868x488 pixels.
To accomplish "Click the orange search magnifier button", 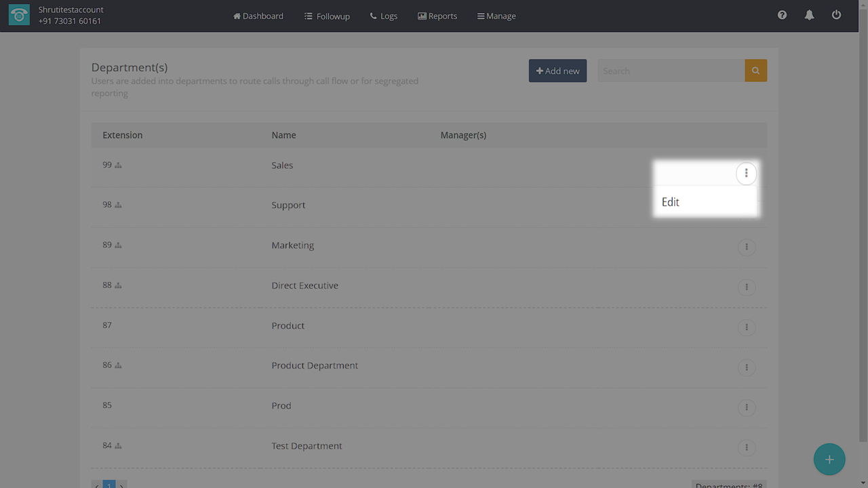I will 755,70.
